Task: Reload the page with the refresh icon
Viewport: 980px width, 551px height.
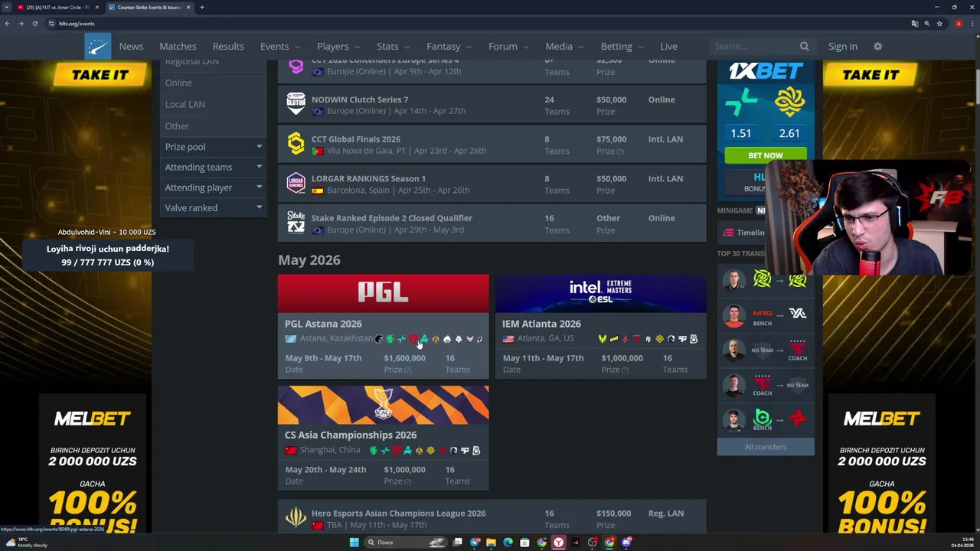Action: click(x=34, y=24)
